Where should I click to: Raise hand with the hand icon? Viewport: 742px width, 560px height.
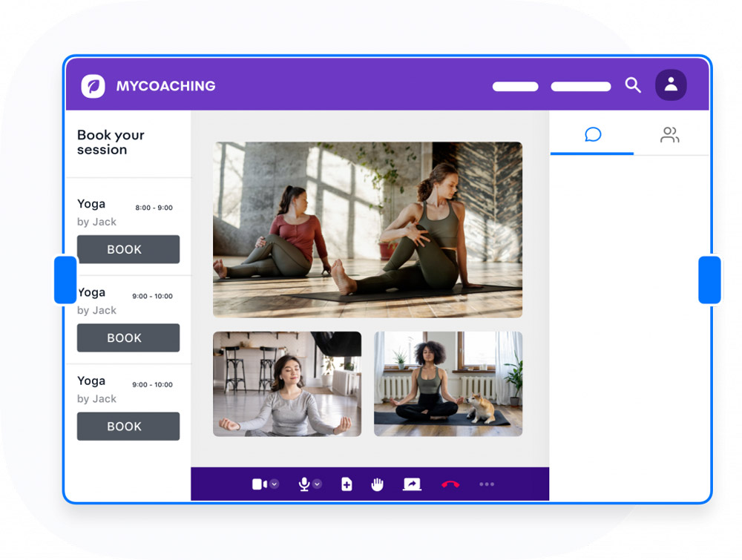click(377, 484)
